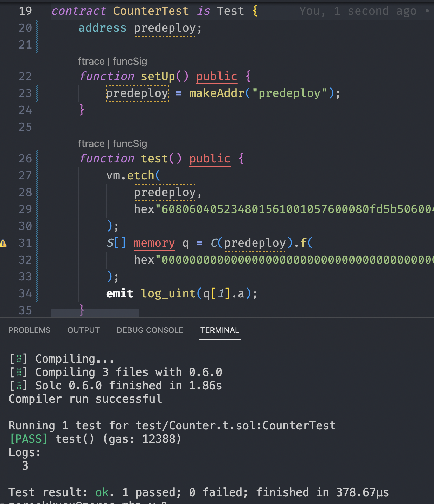The width and height of the screenshot is (434, 504).
Task: Click 'memory' keyword on line 31
Action: 154,243
